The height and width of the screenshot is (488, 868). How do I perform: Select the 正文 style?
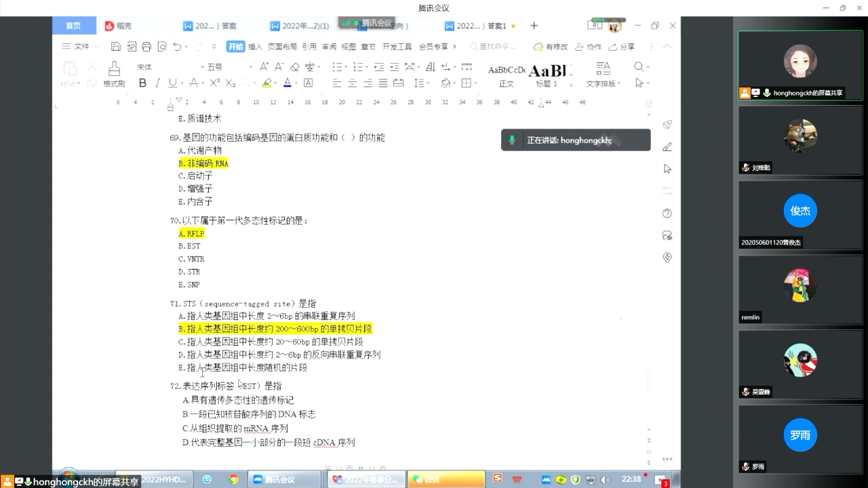507,76
